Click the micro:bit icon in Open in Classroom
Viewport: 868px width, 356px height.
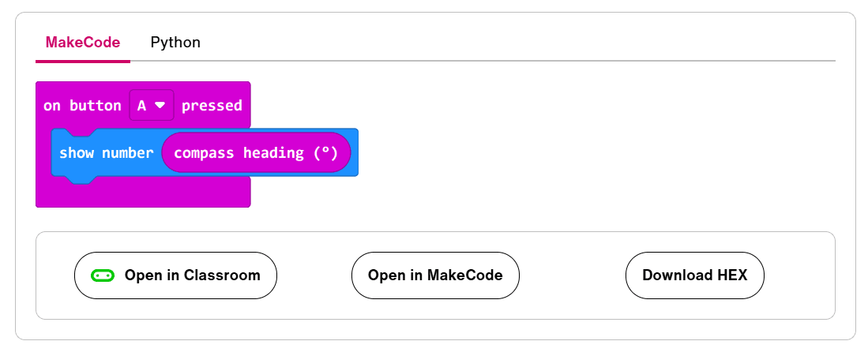click(103, 275)
